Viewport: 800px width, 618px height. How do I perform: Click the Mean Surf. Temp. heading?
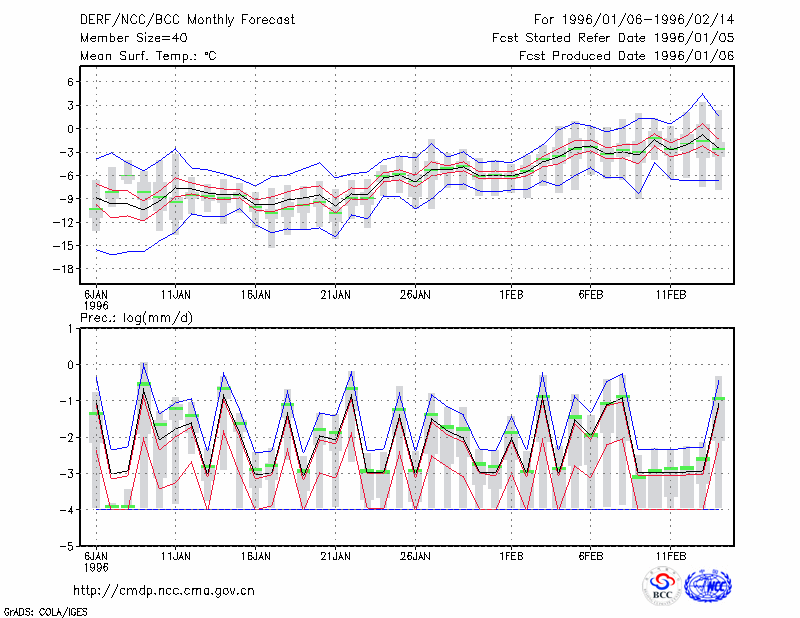(148, 56)
